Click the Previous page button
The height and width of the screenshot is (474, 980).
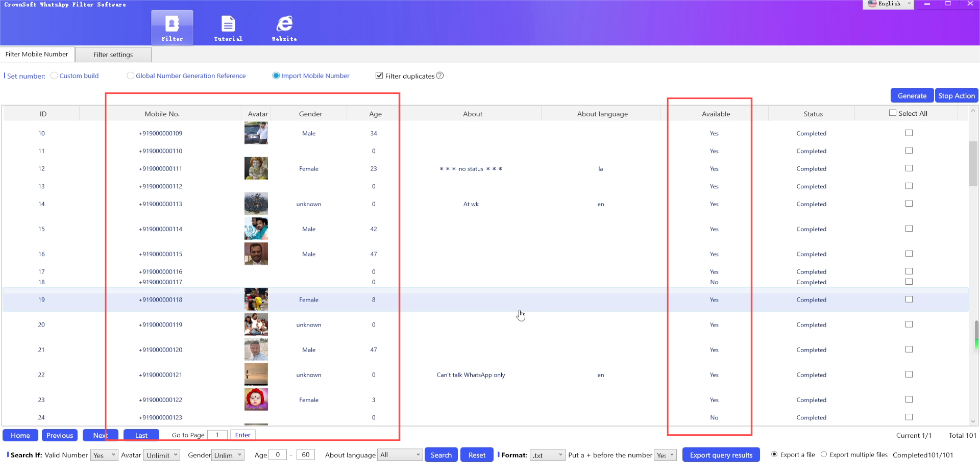coord(60,435)
